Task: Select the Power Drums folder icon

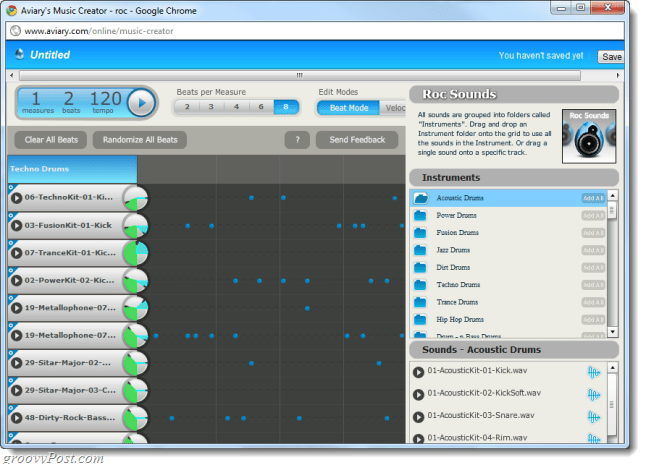Action: [420, 216]
